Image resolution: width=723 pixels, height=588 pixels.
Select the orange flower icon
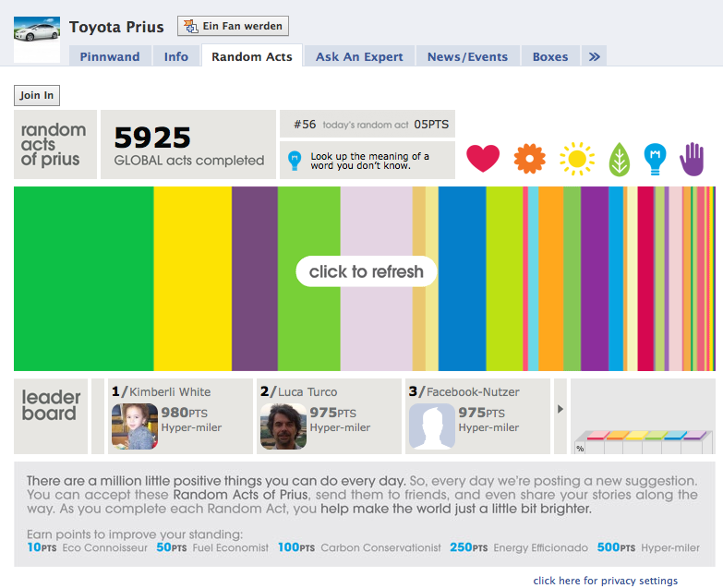point(530,159)
